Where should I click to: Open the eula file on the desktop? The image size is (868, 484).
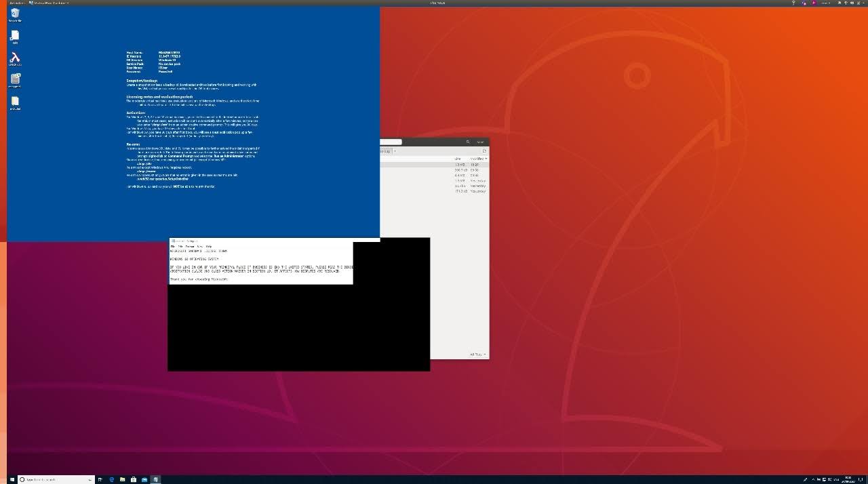15,37
